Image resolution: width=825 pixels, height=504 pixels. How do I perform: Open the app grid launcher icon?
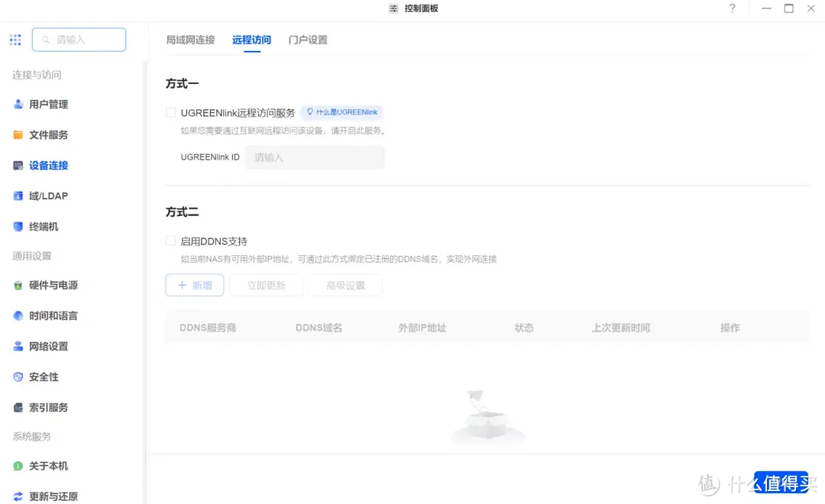click(x=15, y=39)
